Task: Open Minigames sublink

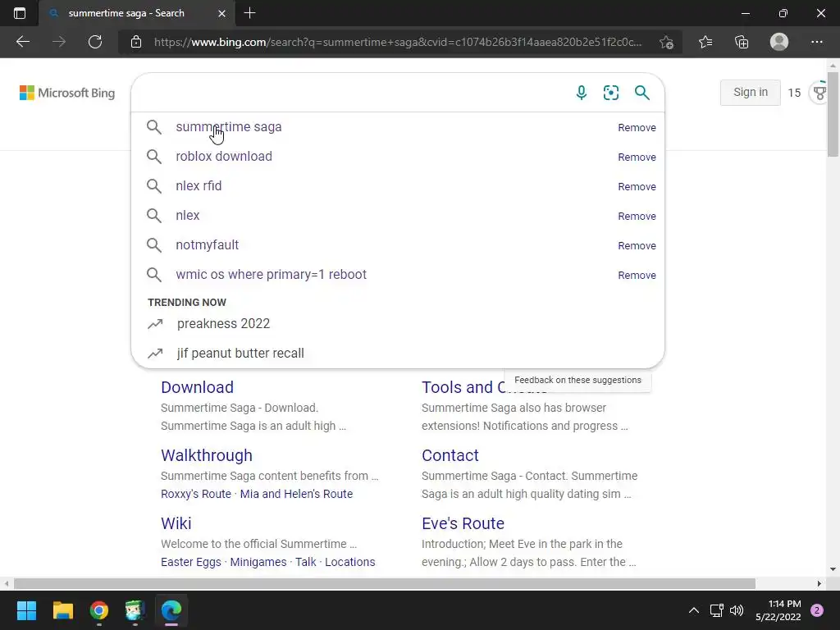Action: [x=258, y=562]
